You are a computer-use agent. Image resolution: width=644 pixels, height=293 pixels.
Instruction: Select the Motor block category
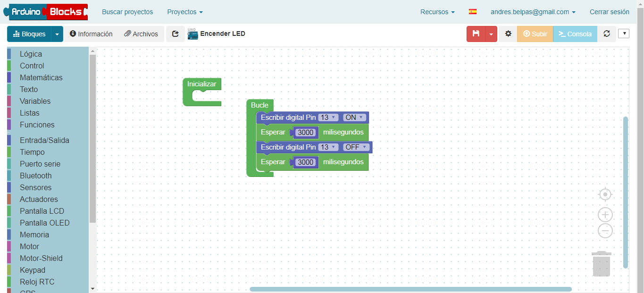click(48, 246)
